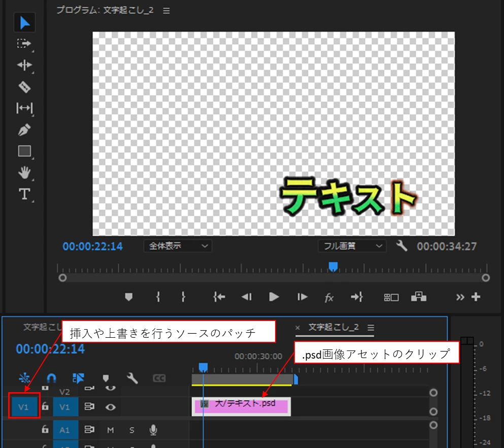504x448 pixels.
Task: Click the CC caption track options
Action: [159, 378]
